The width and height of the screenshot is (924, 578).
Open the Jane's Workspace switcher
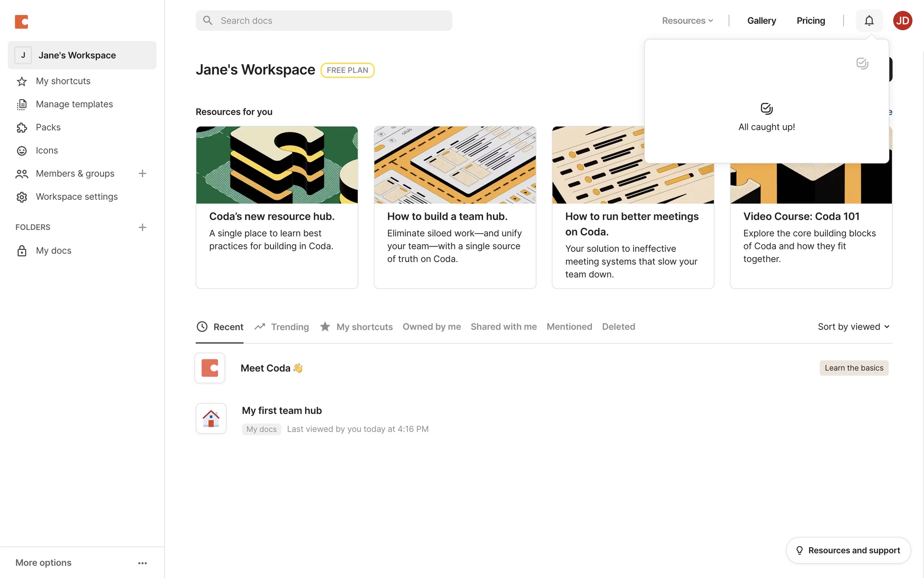coord(82,55)
